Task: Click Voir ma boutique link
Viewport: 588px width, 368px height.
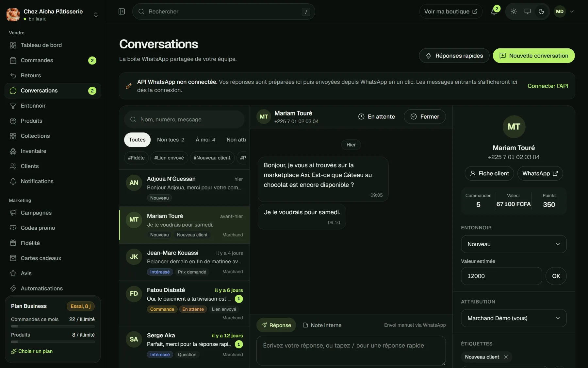Action: [x=450, y=11]
